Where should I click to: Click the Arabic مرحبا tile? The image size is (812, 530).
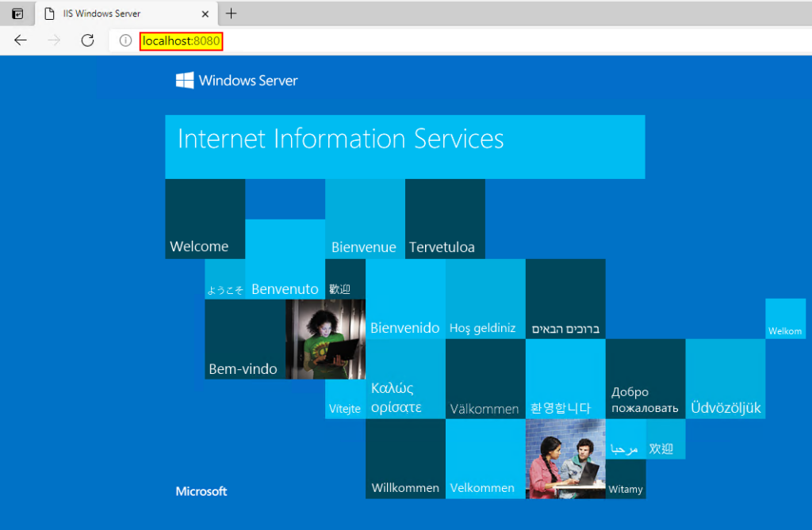pyautogui.click(x=626, y=439)
